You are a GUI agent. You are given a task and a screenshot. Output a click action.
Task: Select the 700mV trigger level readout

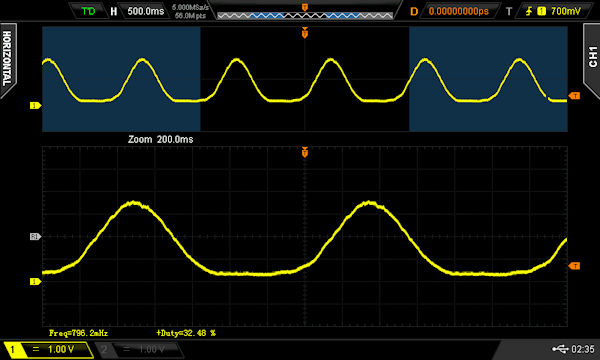pyautogui.click(x=566, y=11)
